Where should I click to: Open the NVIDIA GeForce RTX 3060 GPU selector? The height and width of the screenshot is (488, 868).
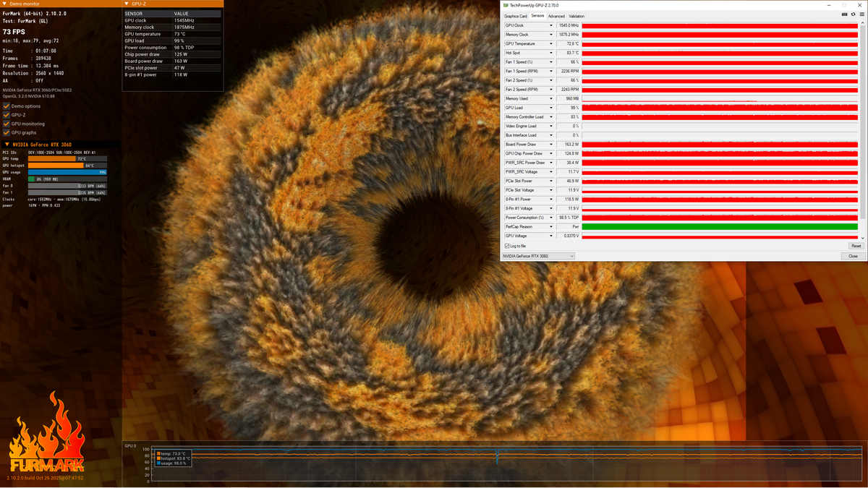tap(539, 256)
